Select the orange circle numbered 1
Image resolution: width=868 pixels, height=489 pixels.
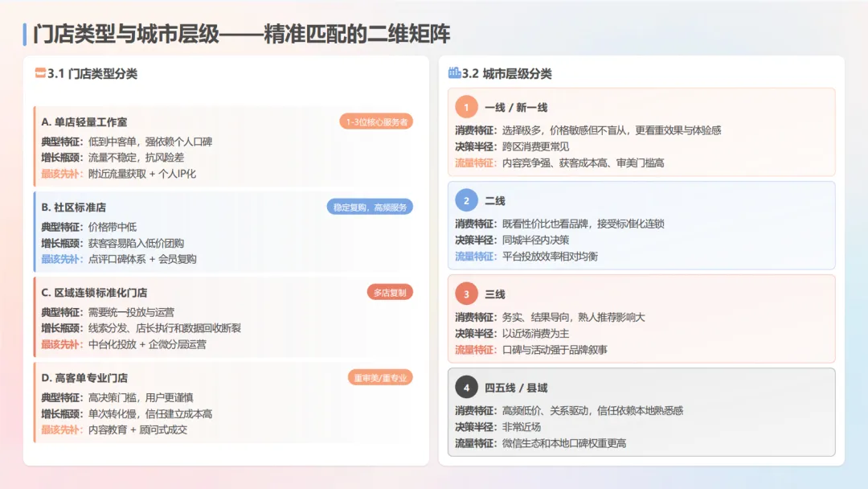(466, 106)
